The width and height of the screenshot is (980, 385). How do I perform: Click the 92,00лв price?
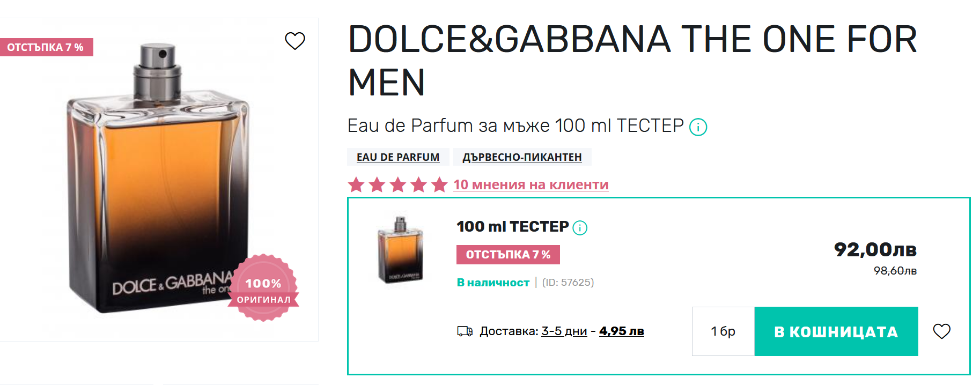point(875,249)
